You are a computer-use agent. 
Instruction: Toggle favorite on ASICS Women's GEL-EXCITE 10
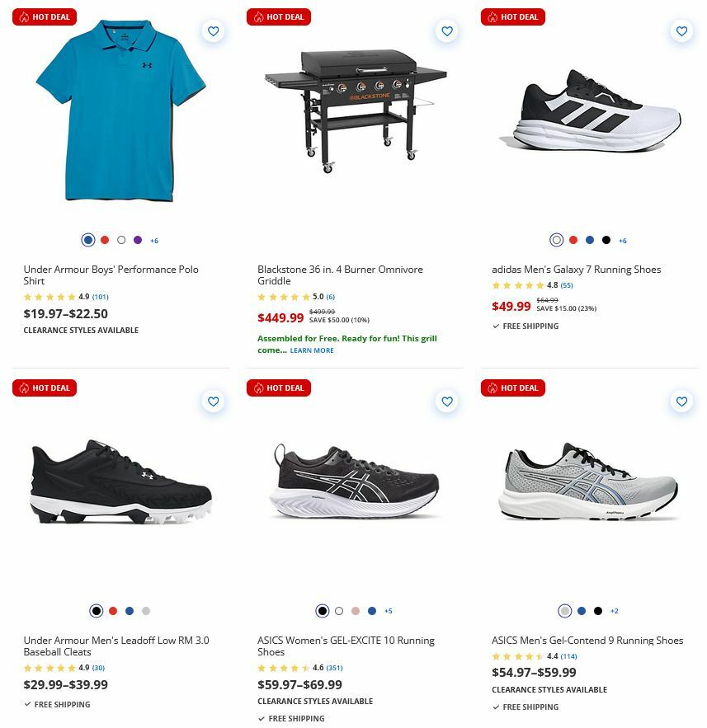click(x=447, y=402)
